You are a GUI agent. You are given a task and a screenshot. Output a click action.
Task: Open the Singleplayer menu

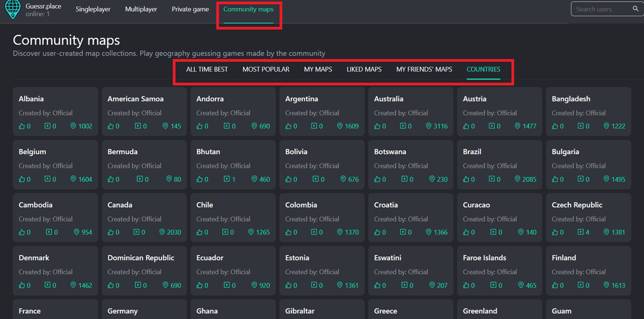coord(94,10)
